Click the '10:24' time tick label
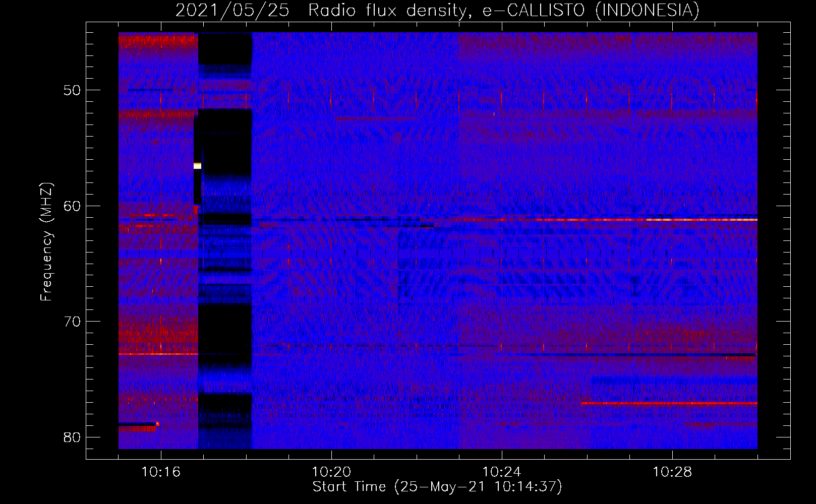The image size is (816, 504). click(x=502, y=472)
